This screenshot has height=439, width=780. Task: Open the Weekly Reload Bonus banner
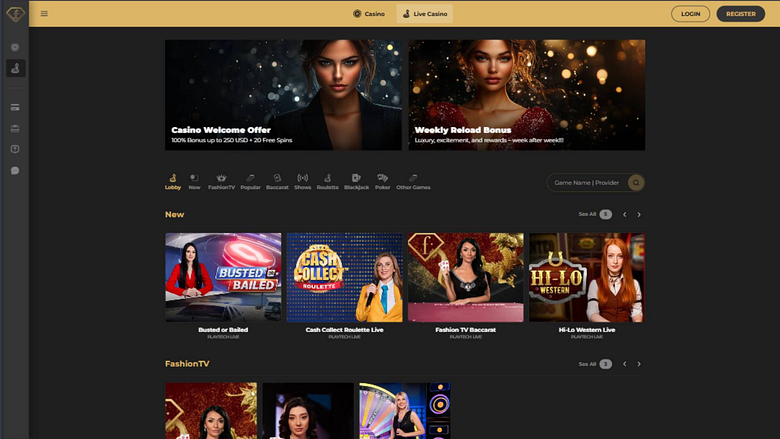click(527, 95)
